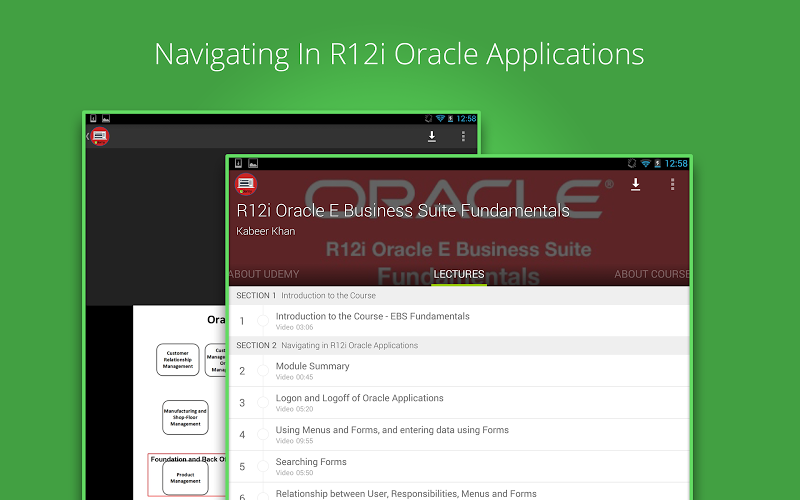Viewport: 800px width, 500px height.
Task: Switch to the ABOUT UDEMY tab
Action: (264, 274)
